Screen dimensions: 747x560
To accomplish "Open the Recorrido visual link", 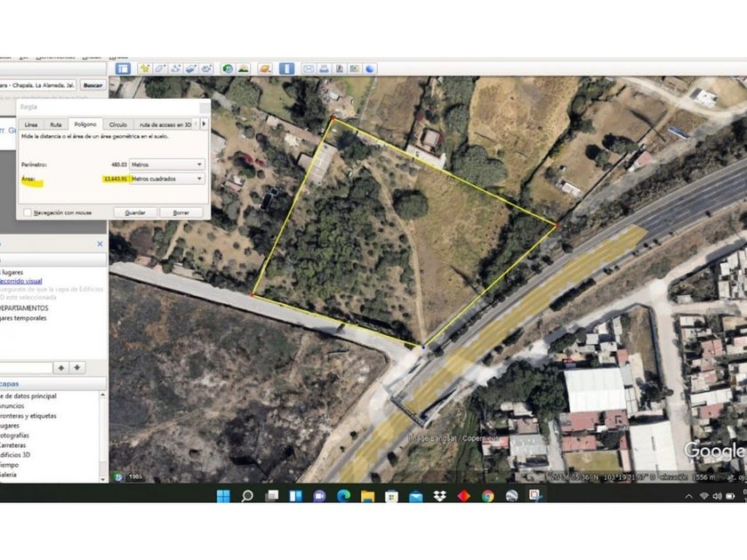I will pyautogui.click(x=20, y=281).
